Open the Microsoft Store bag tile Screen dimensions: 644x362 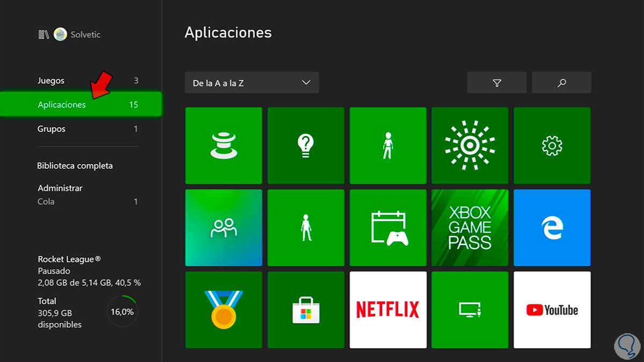[306, 309]
